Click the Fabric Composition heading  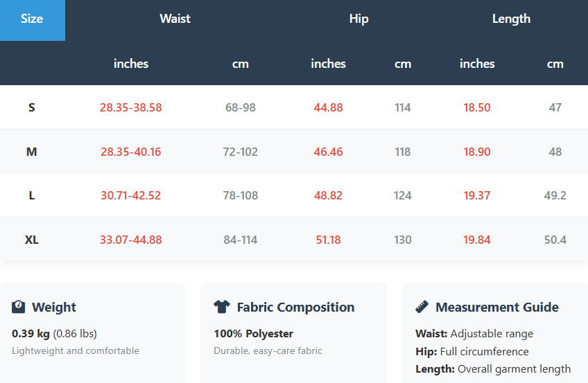pos(295,308)
